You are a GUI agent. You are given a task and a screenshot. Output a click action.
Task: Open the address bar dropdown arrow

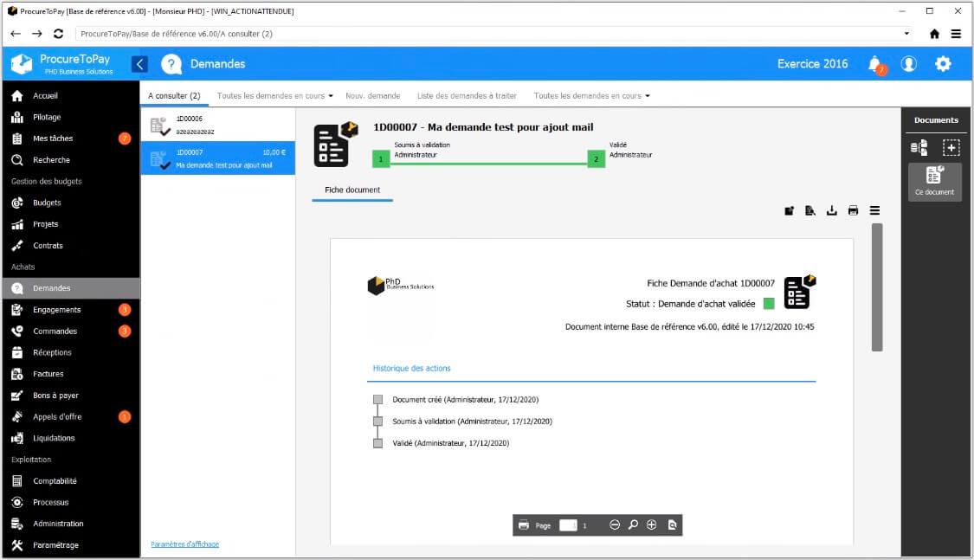(x=906, y=34)
